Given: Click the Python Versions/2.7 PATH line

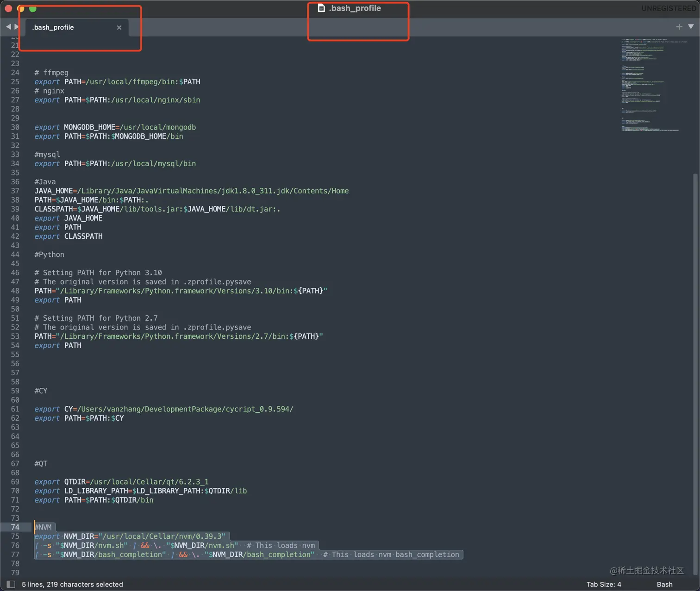Looking at the screenshot, I should [x=179, y=336].
